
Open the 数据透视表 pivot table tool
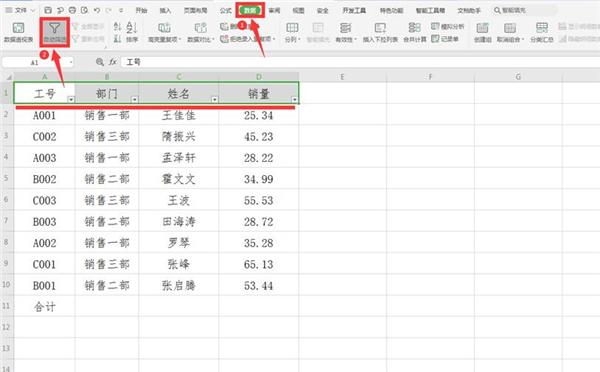tap(18, 32)
